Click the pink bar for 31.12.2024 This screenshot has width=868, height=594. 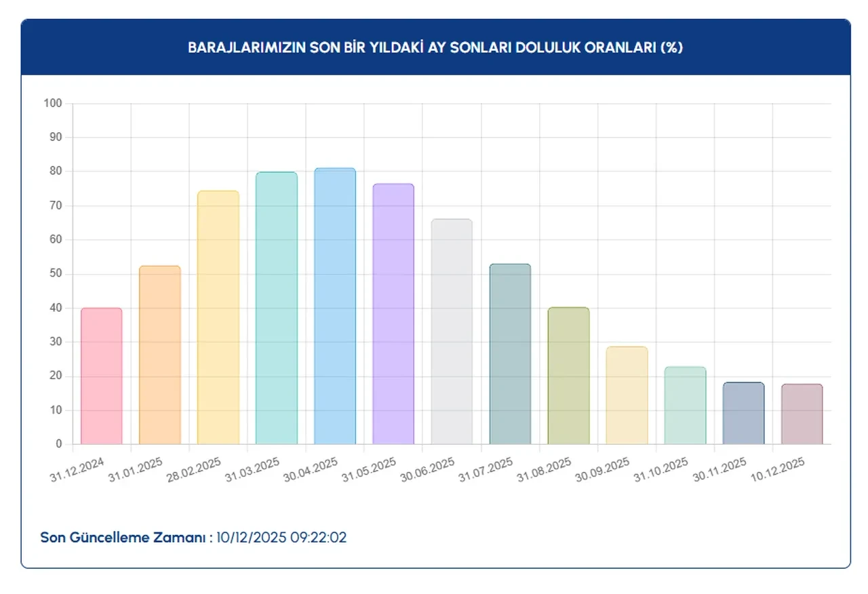click(x=102, y=376)
